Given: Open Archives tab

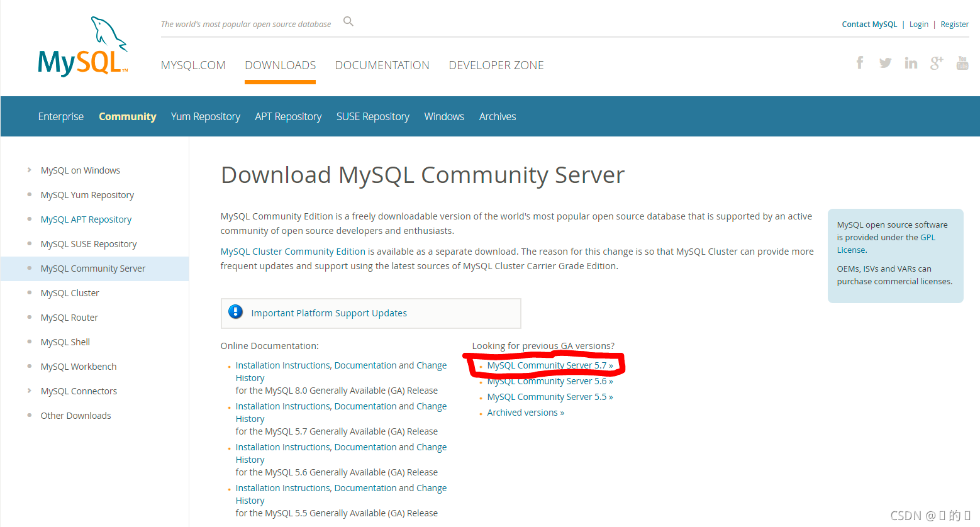Looking at the screenshot, I should click(498, 116).
